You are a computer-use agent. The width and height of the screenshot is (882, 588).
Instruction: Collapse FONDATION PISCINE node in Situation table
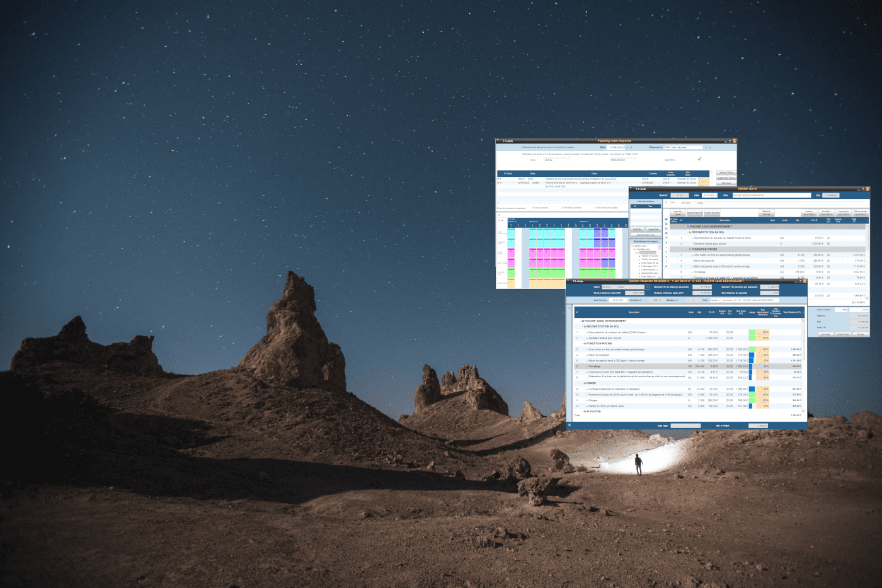pos(583,344)
